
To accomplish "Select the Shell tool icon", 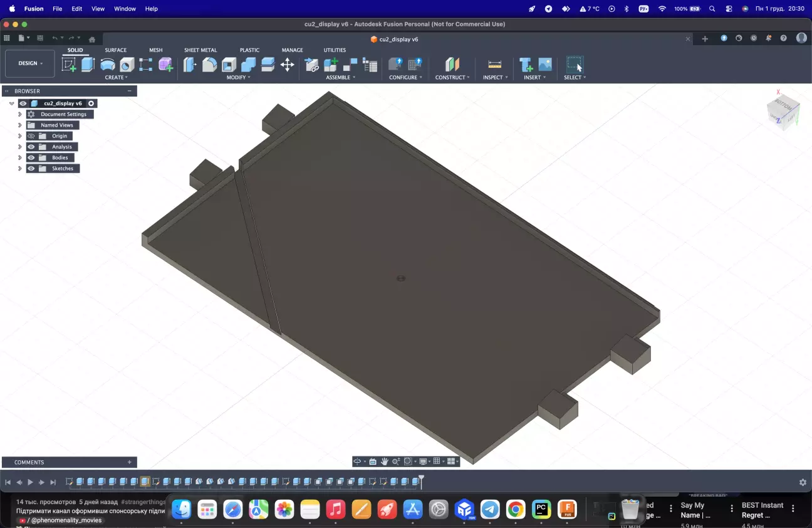I will (229, 65).
